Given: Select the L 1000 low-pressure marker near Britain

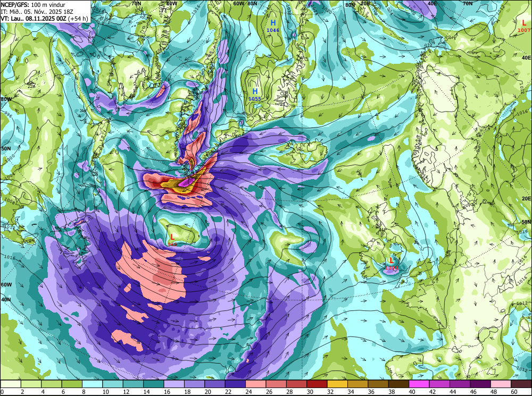Looking at the screenshot, I should (391, 264).
